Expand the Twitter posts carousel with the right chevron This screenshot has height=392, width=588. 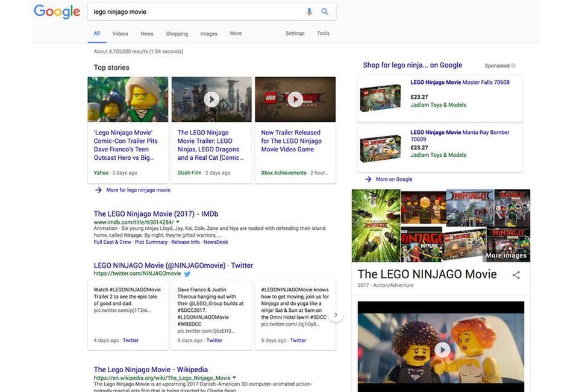point(336,314)
